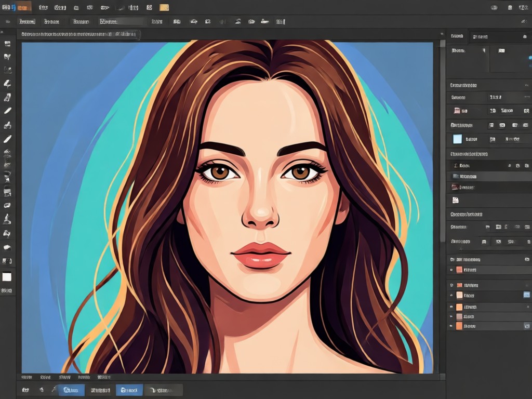Image resolution: width=532 pixels, height=399 pixels.
Task: Click the pink document icon in the upper right panel
Action: 457,111
